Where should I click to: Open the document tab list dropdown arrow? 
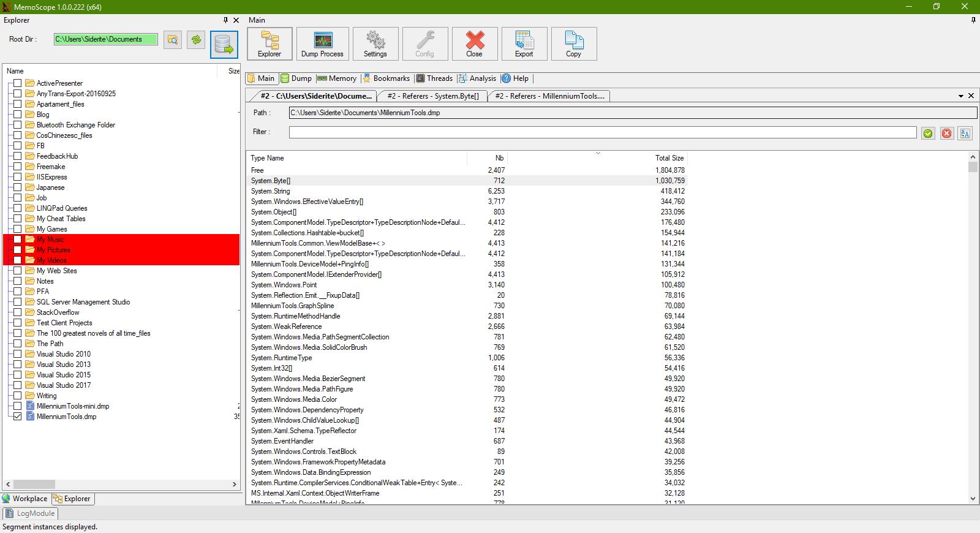click(961, 96)
